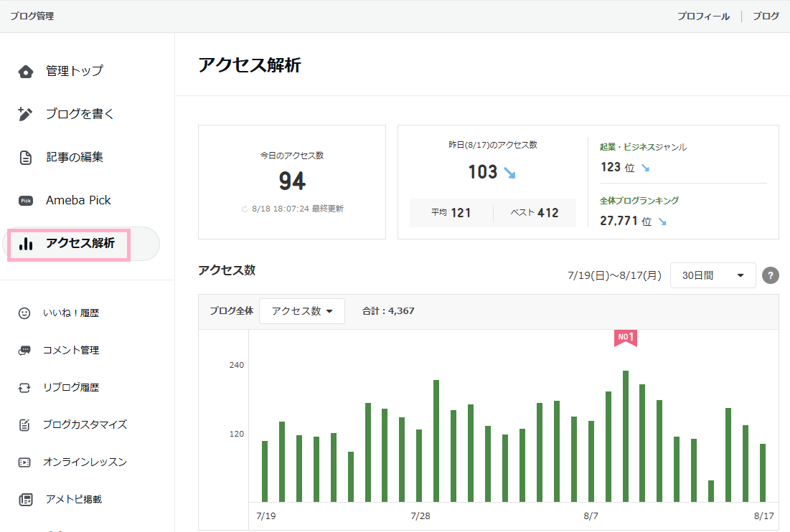Click the blue down arrow beside 103

coord(510,173)
